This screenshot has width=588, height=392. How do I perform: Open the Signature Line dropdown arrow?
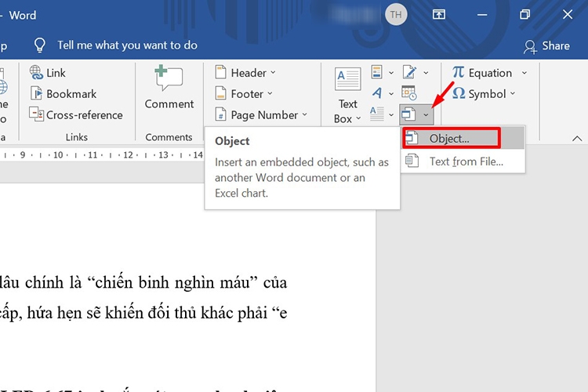(x=426, y=73)
